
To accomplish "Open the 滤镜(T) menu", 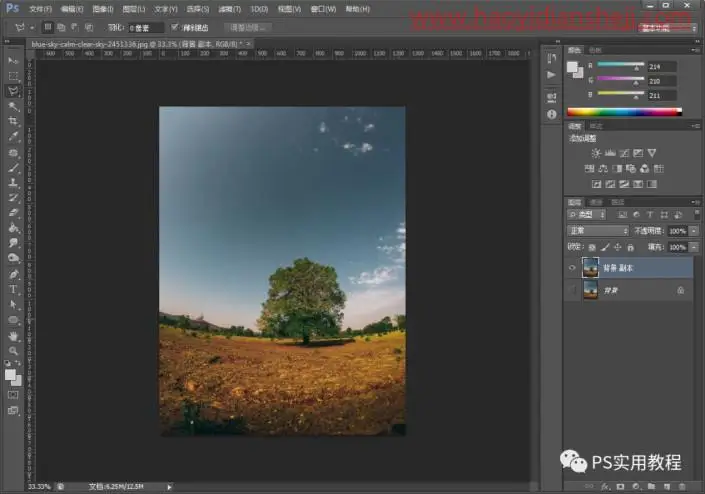I will click(230, 9).
